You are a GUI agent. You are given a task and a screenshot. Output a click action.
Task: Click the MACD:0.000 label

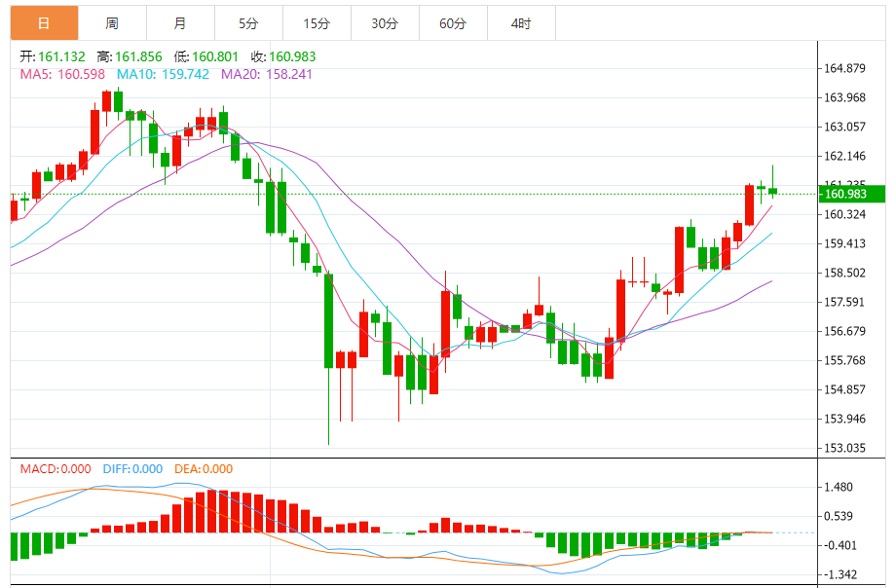56,469
